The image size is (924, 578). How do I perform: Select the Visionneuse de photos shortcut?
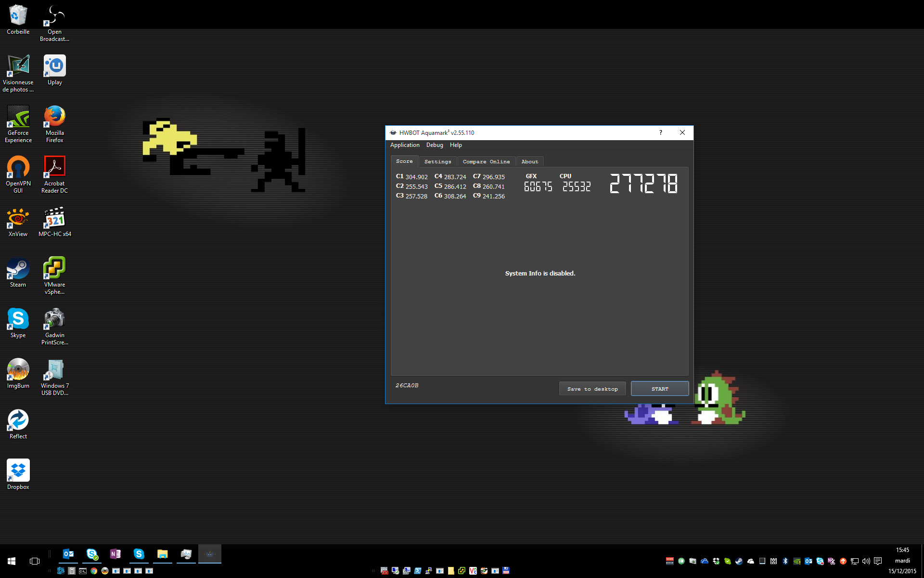point(18,73)
